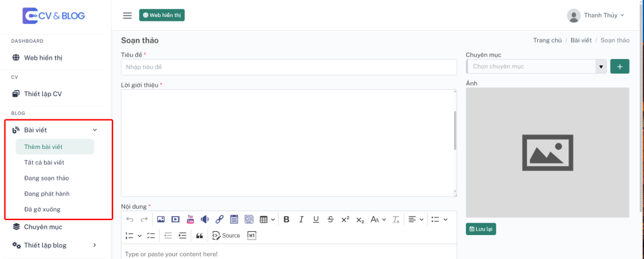Image resolution: width=644 pixels, height=259 pixels.
Task: Open the Chọn chuyên mục dropdown
Action: pyautogui.click(x=536, y=67)
